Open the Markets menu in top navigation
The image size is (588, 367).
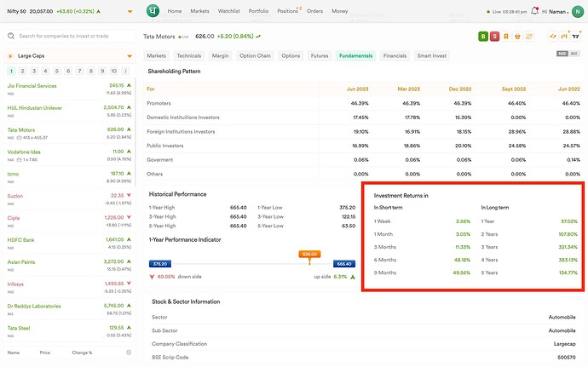click(199, 11)
